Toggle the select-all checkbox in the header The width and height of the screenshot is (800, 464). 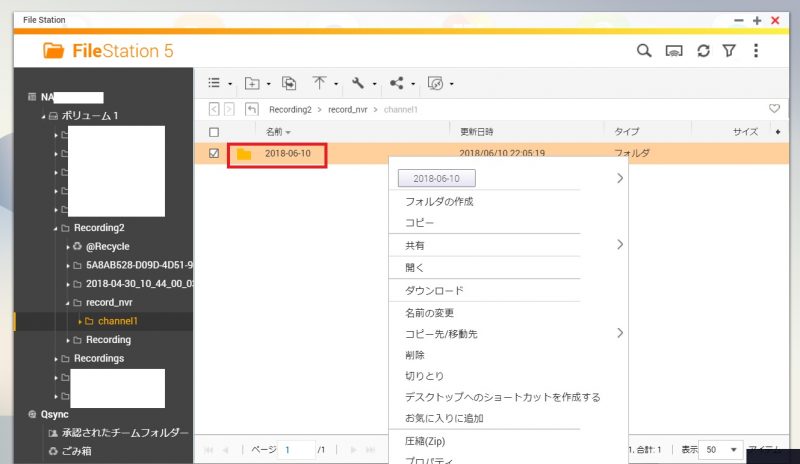(x=214, y=132)
